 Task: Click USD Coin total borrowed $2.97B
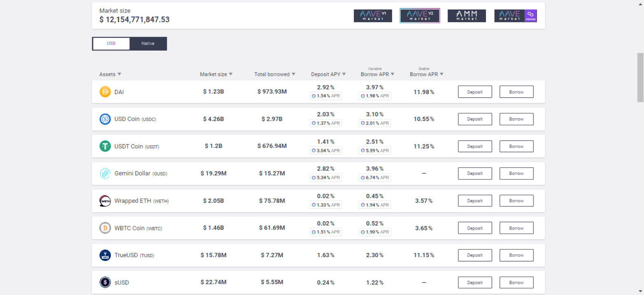272,119
